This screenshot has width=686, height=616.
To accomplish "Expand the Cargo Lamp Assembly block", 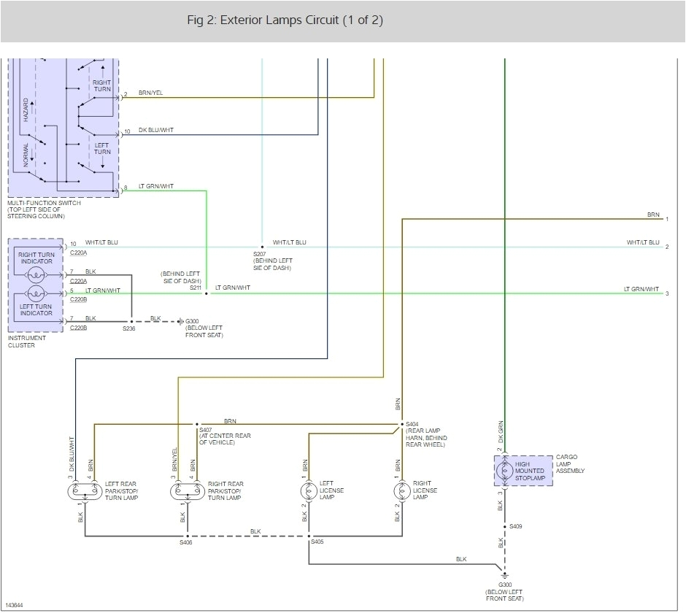I will 523,471.
